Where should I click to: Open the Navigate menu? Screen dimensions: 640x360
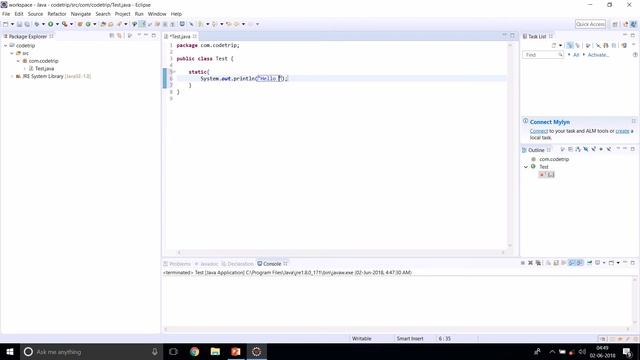(81, 14)
